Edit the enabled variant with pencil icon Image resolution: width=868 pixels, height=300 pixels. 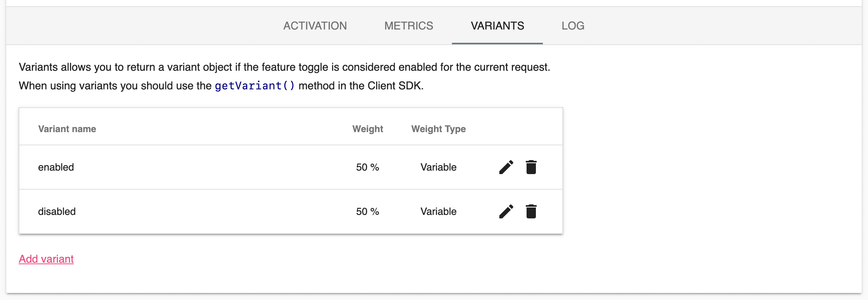tap(506, 167)
